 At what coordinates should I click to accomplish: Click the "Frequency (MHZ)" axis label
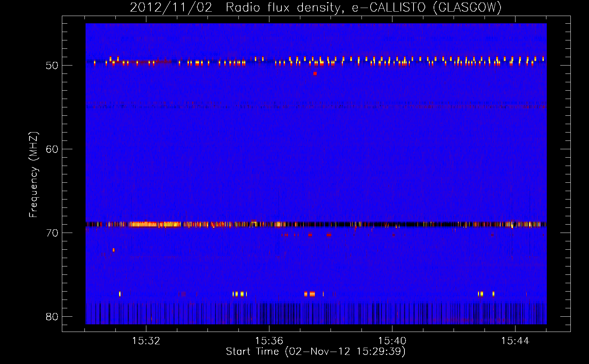[33, 175]
